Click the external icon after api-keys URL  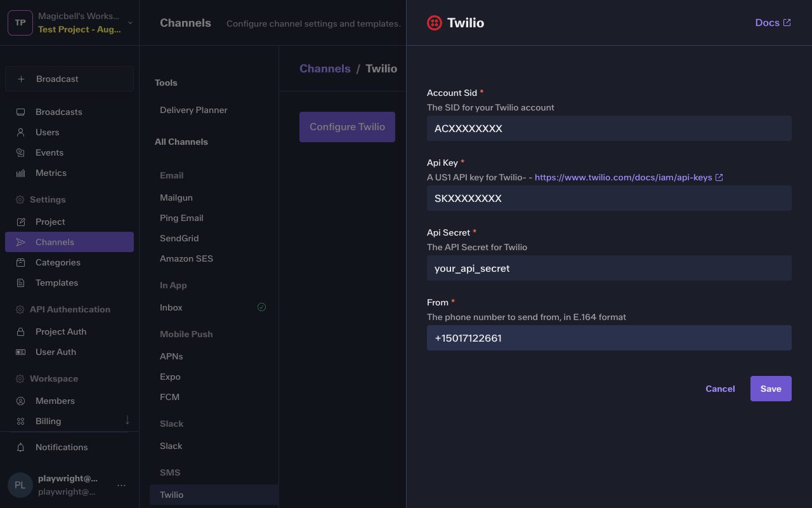(719, 177)
